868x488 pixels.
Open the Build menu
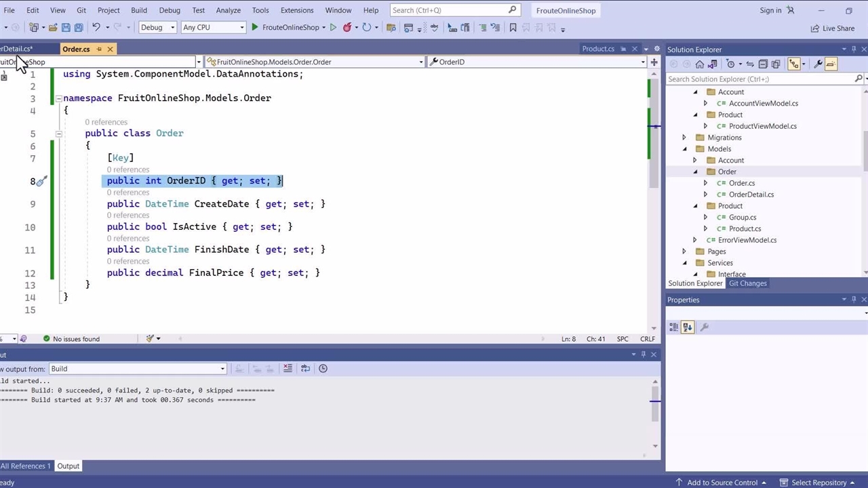tap(138, 10)
